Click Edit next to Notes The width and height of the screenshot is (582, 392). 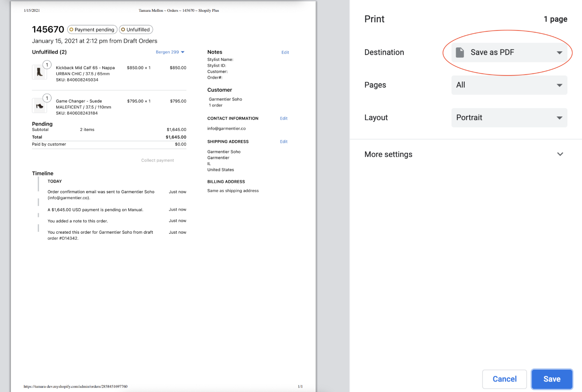click(x=285, y=52)
